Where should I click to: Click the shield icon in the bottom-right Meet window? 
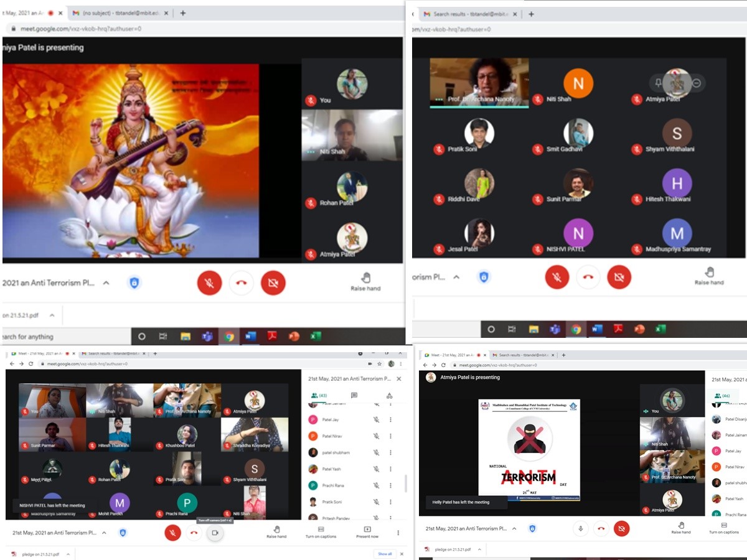tap(532, 528)
